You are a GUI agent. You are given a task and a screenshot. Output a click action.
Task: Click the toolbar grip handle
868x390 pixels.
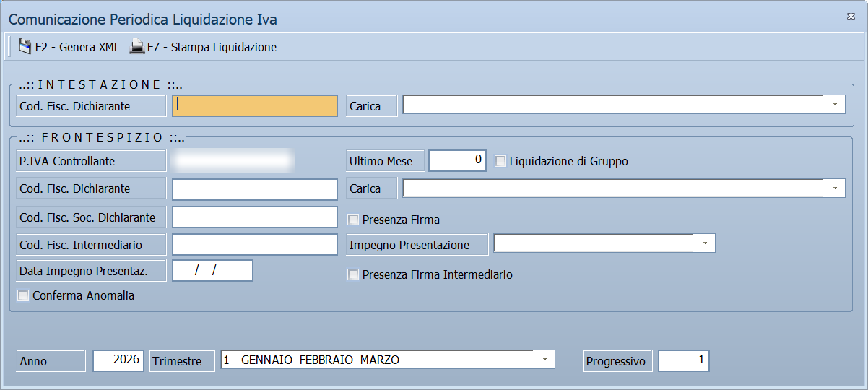coord(9,47)
